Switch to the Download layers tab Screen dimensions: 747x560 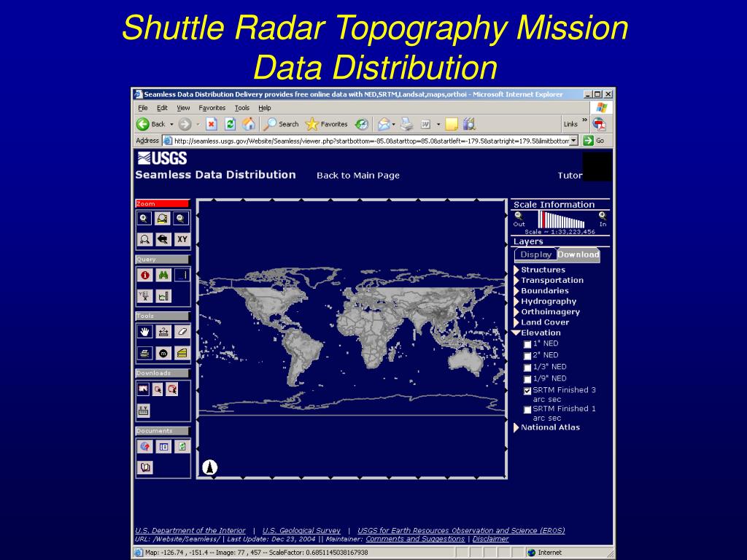[x=578, y=254]
